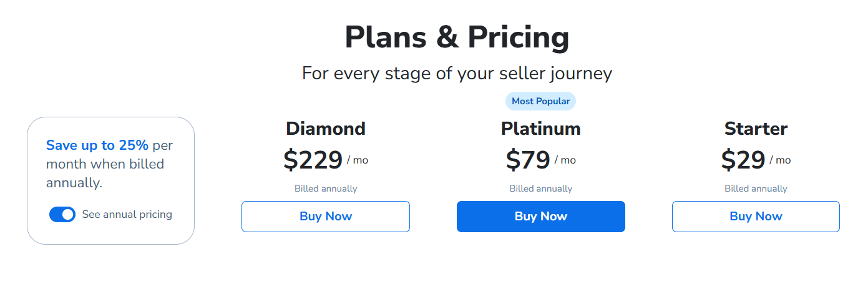868x284 pixels.
Task: Buy the Diamond plan
Action: 325,217
